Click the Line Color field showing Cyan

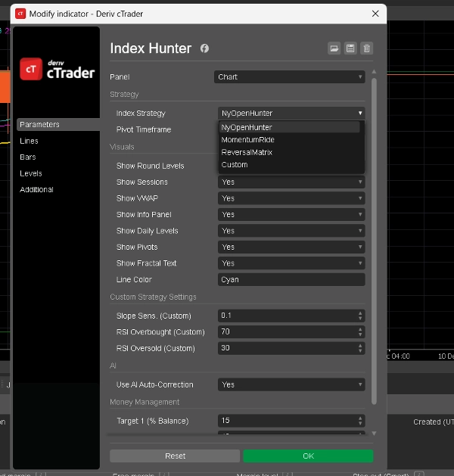(291, 279)
